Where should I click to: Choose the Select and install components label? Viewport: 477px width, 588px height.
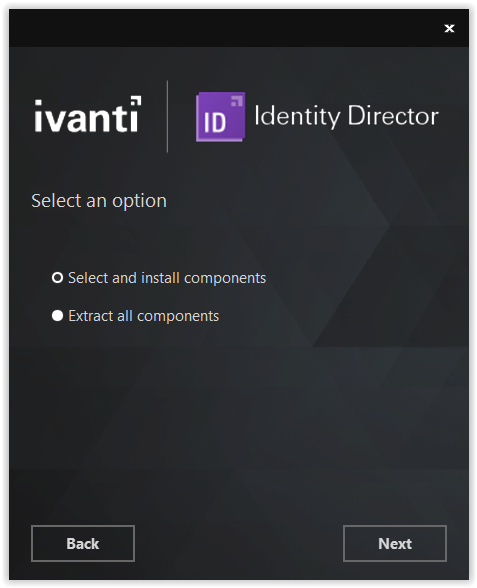click(167, 278)
